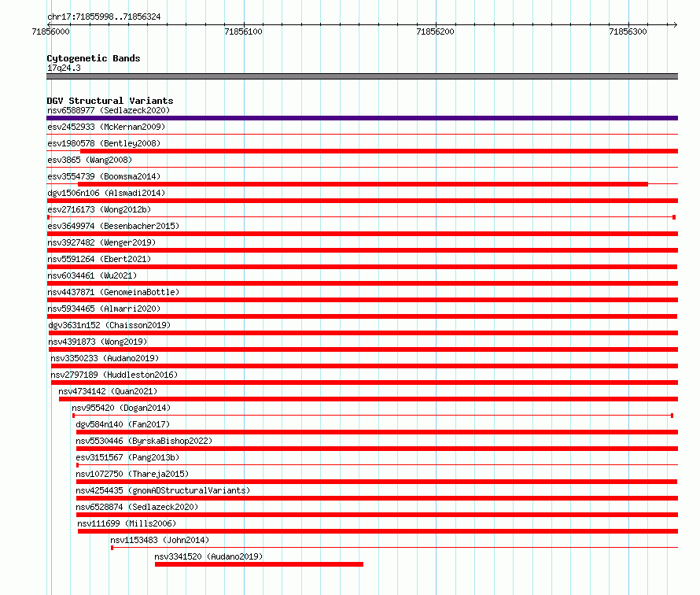Click ruler position 71856200
700x595 pixels.
[x=435, y=31]
